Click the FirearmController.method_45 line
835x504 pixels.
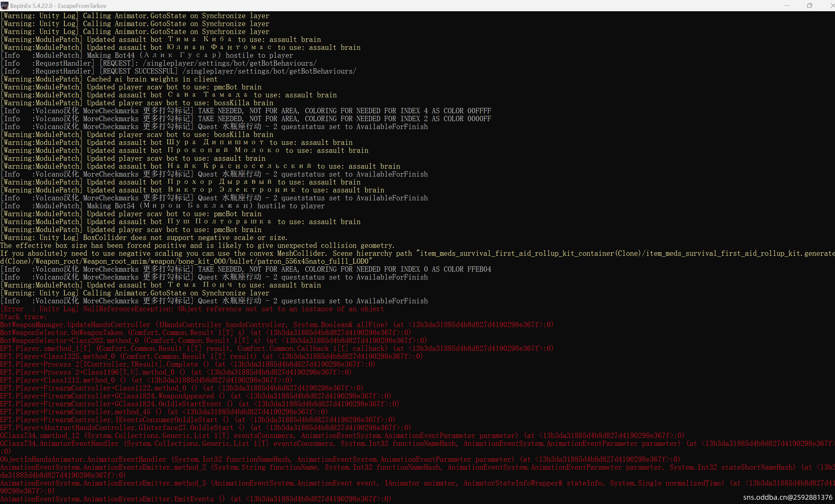(164, 412)
